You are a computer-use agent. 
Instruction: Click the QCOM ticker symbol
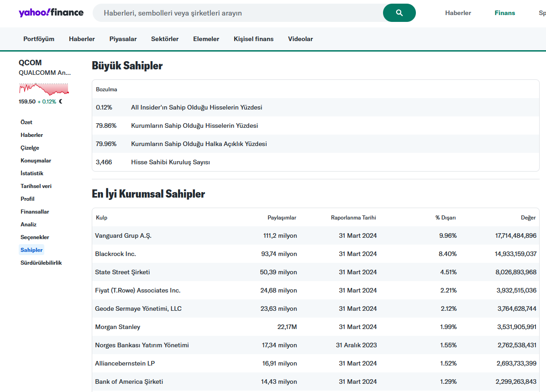30,63
